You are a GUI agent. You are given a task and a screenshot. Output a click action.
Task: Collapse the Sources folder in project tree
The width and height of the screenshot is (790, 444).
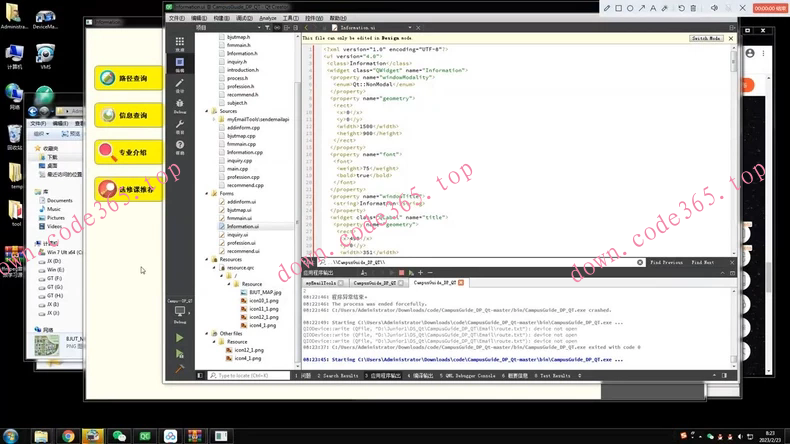click(x=207, y=111)
